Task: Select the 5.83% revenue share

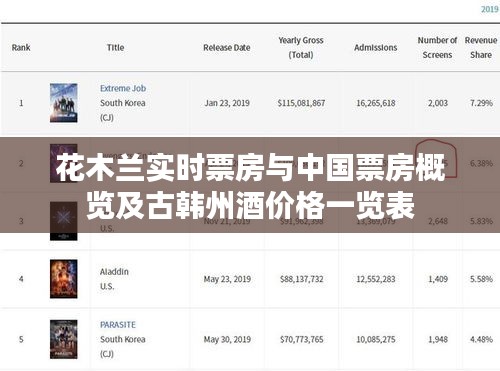Action: pyautogui.click(x=481, y=221)
